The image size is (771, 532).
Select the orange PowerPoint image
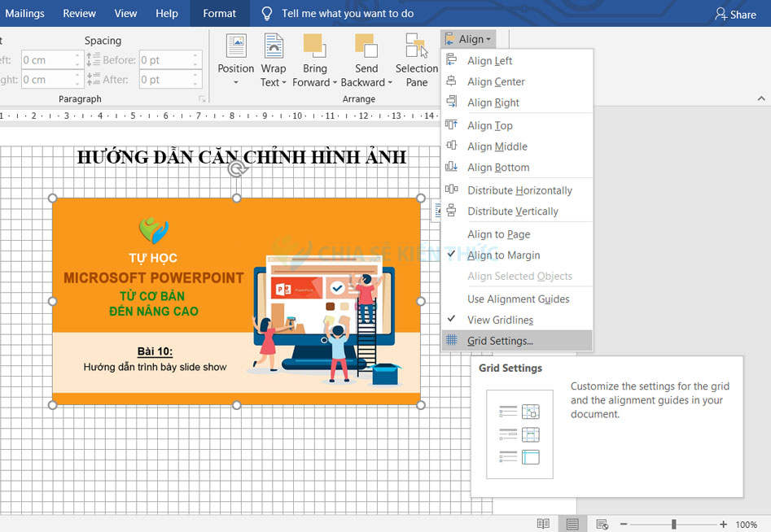(237, 301)
